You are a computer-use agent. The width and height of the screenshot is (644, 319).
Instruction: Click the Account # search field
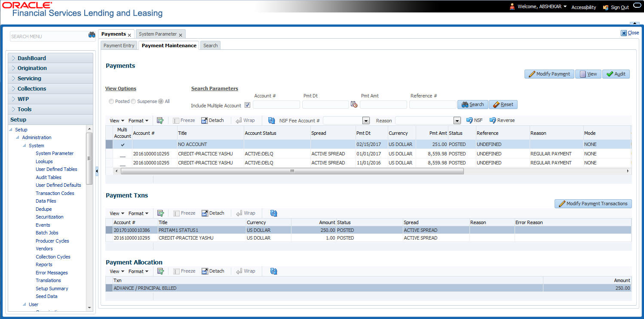tap(276, 105)
